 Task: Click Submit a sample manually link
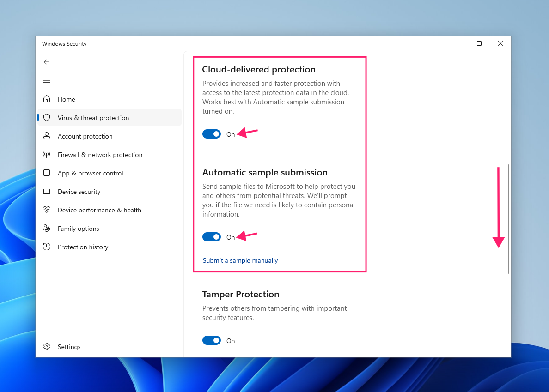(x=240, y=260)
